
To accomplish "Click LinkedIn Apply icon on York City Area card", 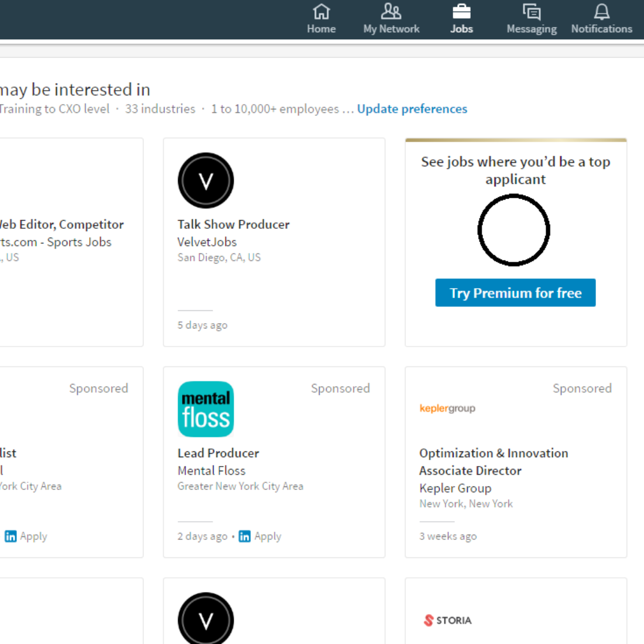I will tap(11, 536).
